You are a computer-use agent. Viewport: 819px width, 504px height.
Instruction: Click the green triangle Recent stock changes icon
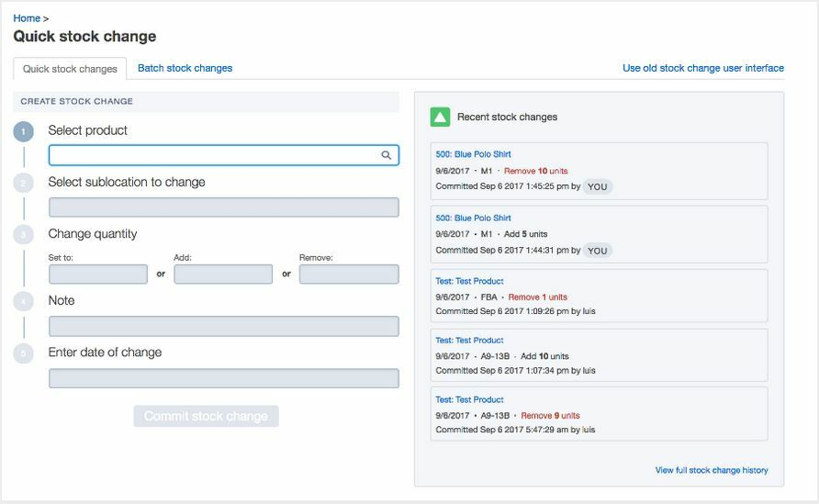coord(440,117)
